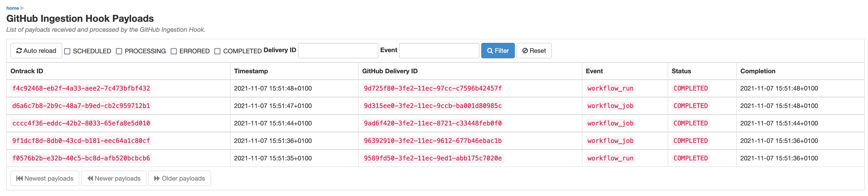Click workflow_job event in the cccc4f36 row
The image size is (868, 196).
[610, 123]
